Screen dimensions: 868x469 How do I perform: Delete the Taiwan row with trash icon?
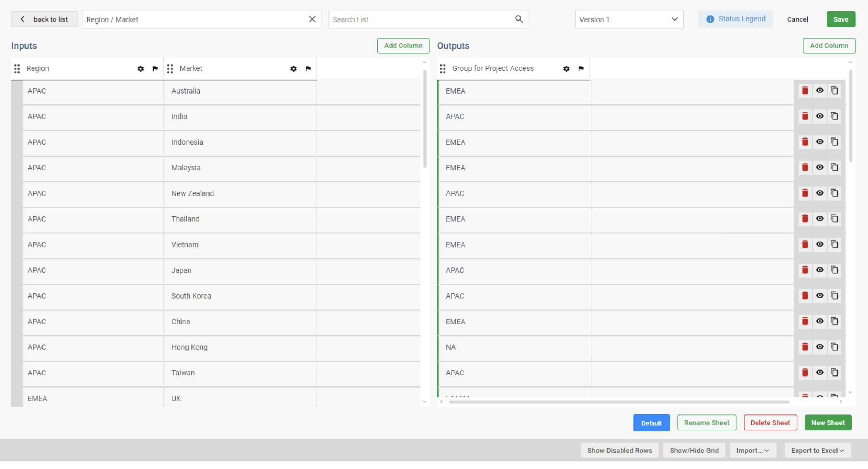click(805, 373)
